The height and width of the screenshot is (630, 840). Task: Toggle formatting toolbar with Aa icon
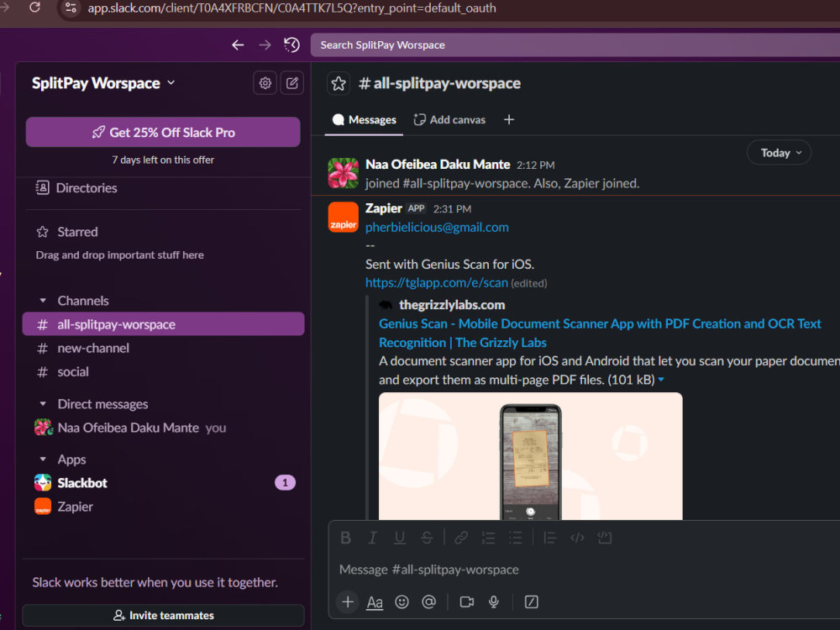tap(375, 602)
